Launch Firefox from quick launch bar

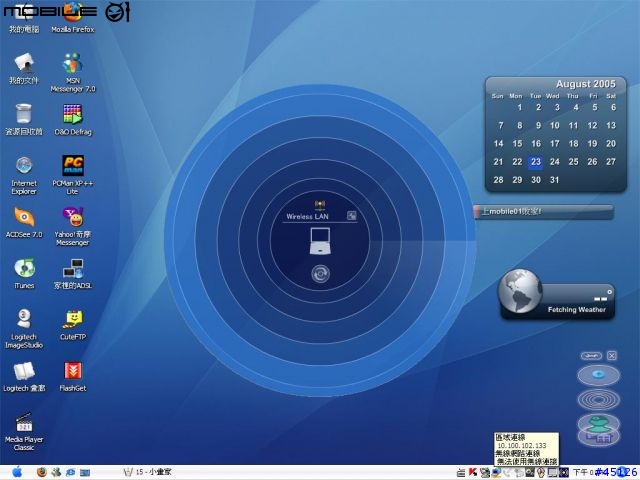coord(42,472)
